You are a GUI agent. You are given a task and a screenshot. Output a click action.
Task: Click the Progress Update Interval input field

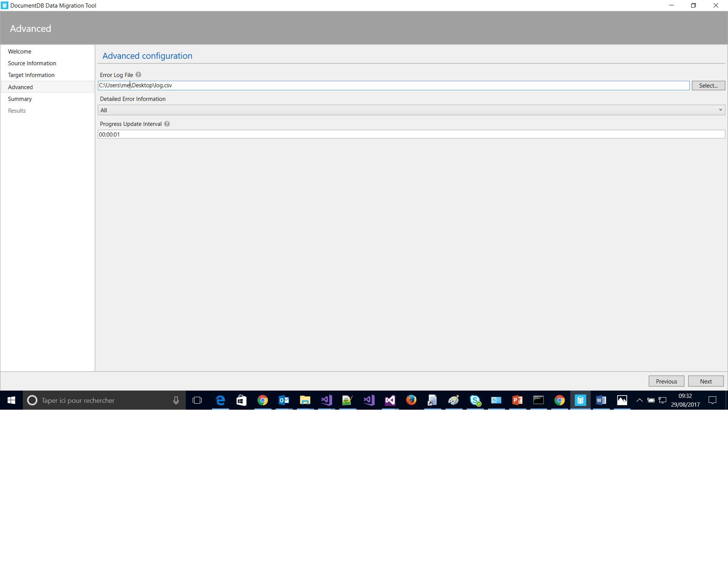(411, 134)
